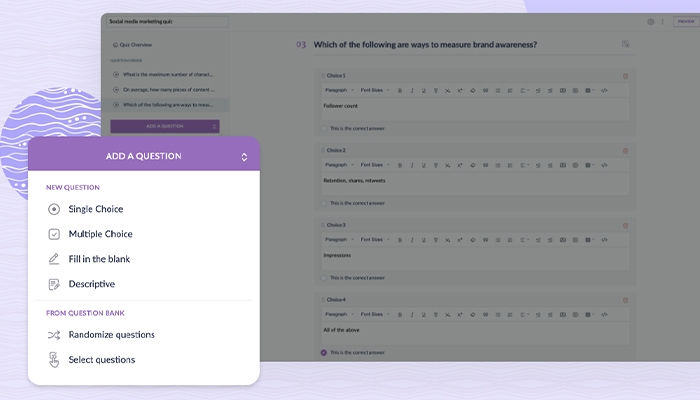Choose Multiple Choice from the question menu
700x400 pixels.
click(x=100, y=234)
